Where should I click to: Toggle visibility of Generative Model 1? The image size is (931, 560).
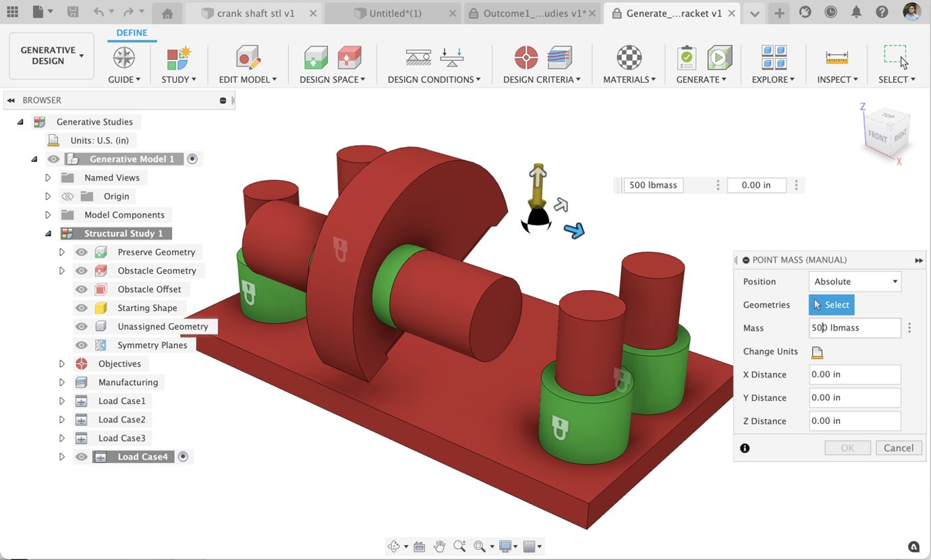click(x=54, y=159)
